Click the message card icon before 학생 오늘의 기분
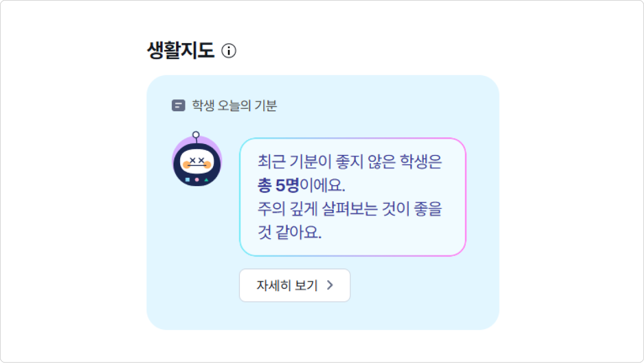The height and width of the screenshot is (363, 644). pyautogui.click(x=178, y=106)
